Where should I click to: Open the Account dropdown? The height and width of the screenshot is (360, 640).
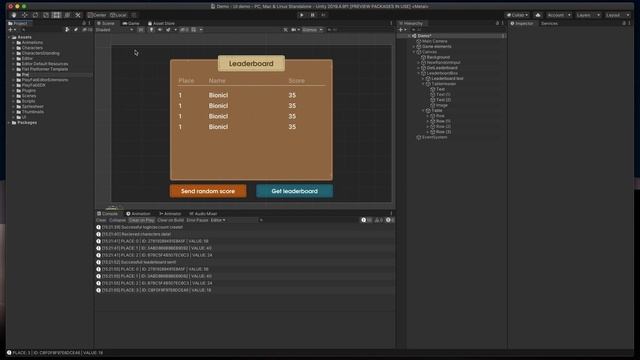coord(559,15)
